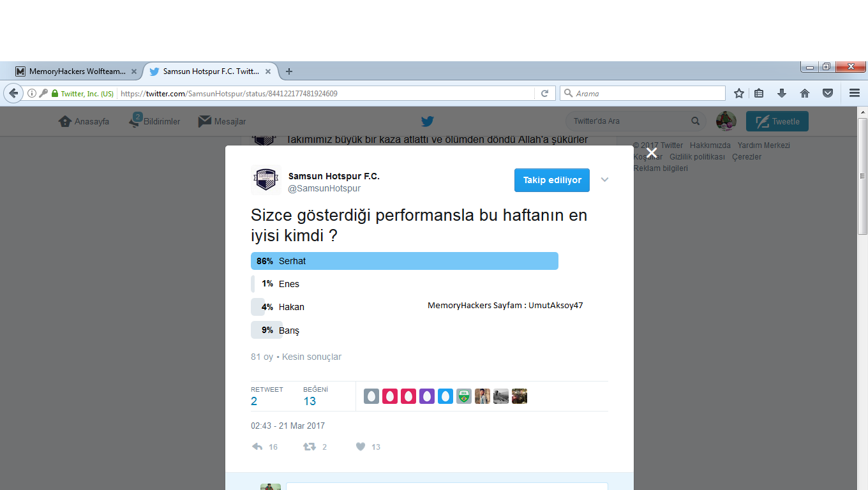This screenshot has height=490, width=868.
Task: Click the blue egg avatar
Action: tap(445, 396)
